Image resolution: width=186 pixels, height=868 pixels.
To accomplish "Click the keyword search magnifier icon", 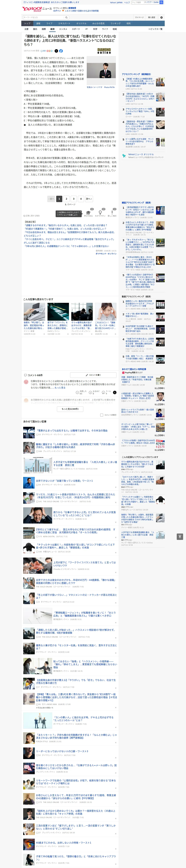I will click(x=66, y=18).
